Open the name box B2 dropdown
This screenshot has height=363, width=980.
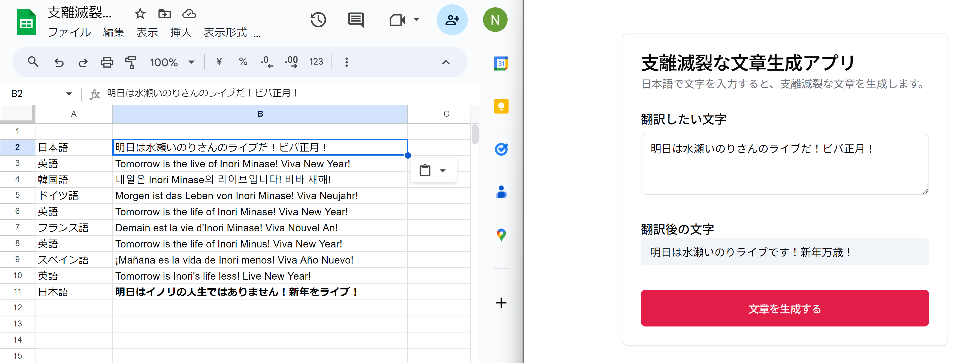[x=69, y=93]
